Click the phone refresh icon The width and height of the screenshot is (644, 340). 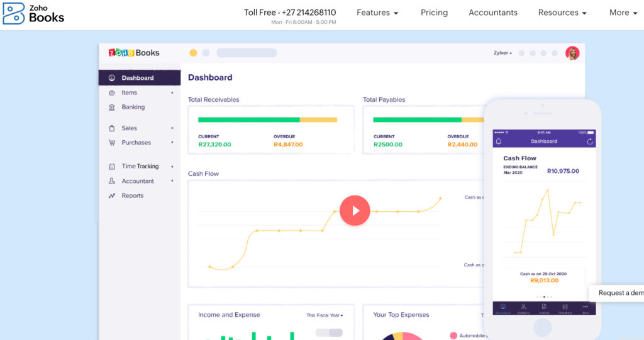point(590,141)
